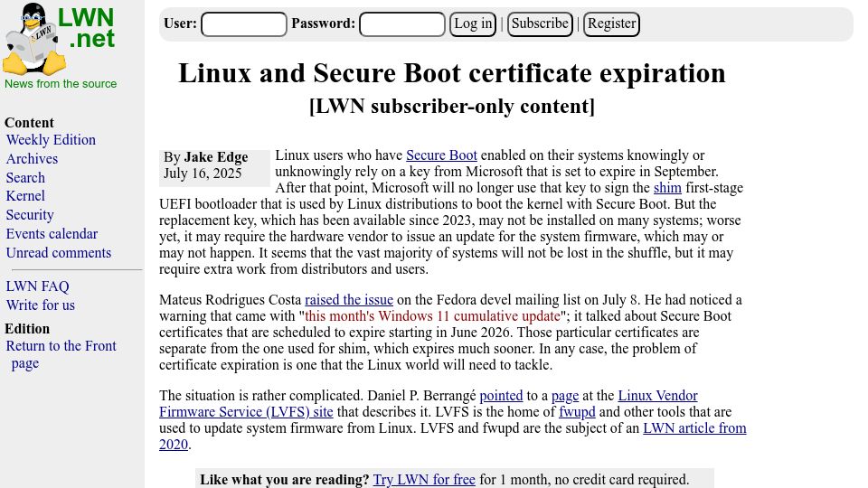Go to the Search page link
The image size is (868, 488).
tap(25, 178)
